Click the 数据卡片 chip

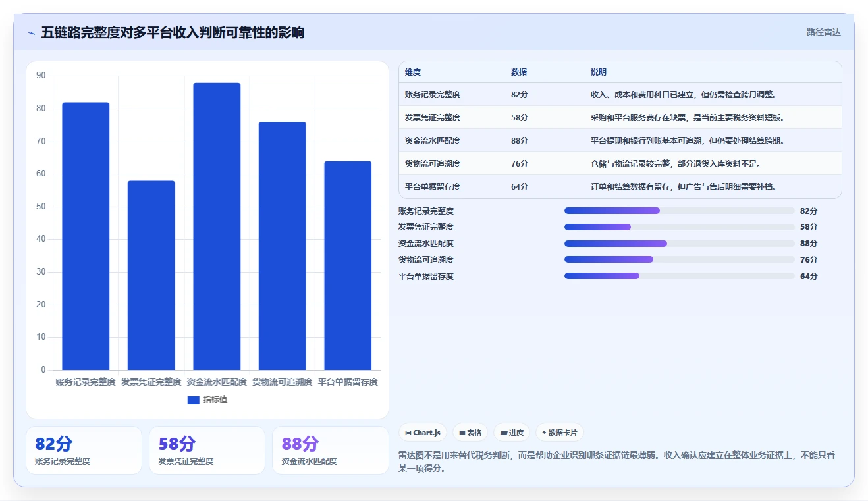[559, 433]
